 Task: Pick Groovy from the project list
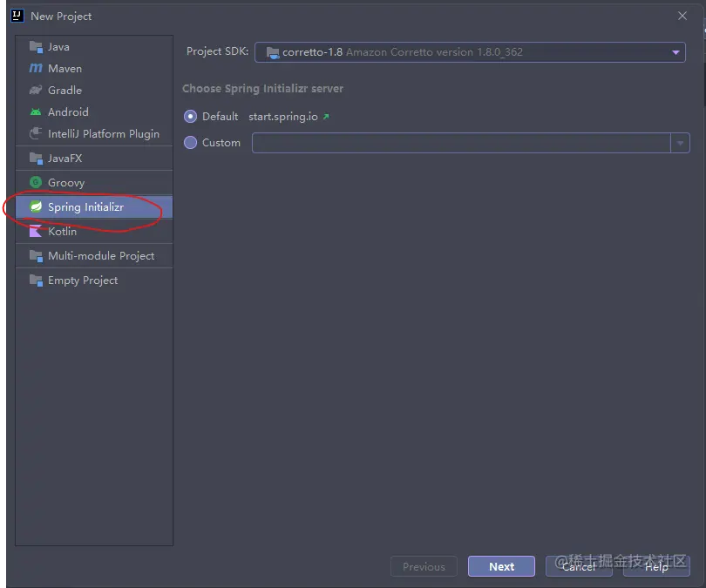[x=94, y=183]
